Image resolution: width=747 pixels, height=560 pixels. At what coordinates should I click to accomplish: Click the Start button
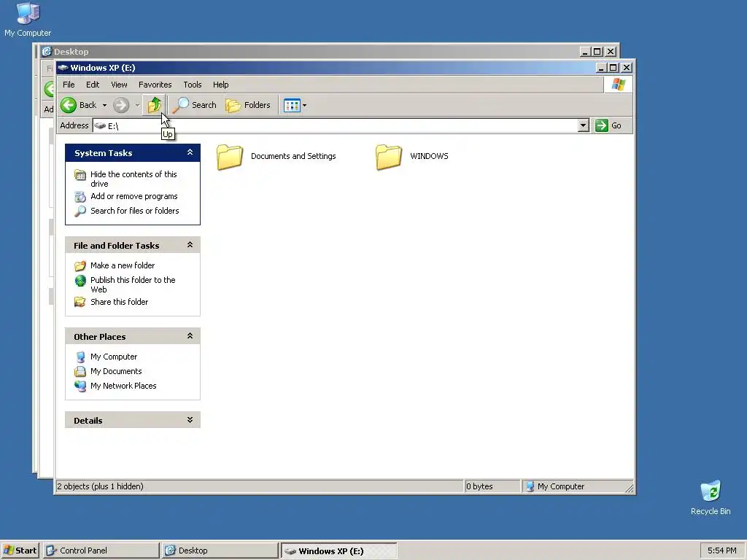[20, 551]
